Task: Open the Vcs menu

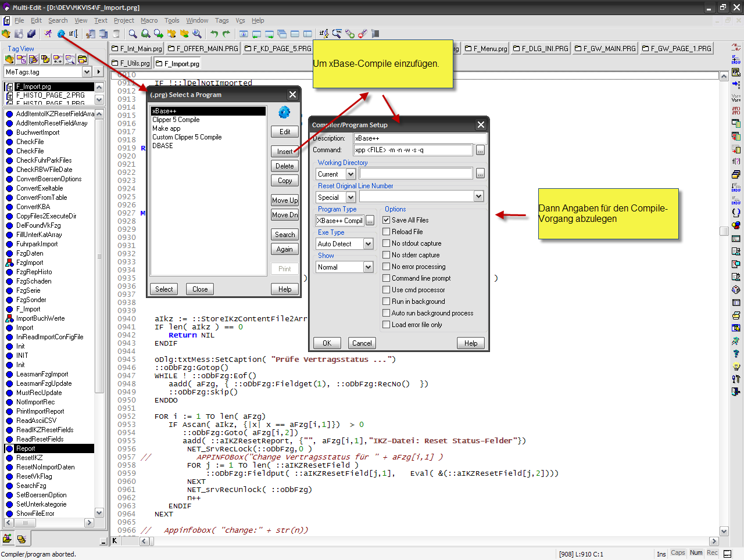Action: [240, 20]
